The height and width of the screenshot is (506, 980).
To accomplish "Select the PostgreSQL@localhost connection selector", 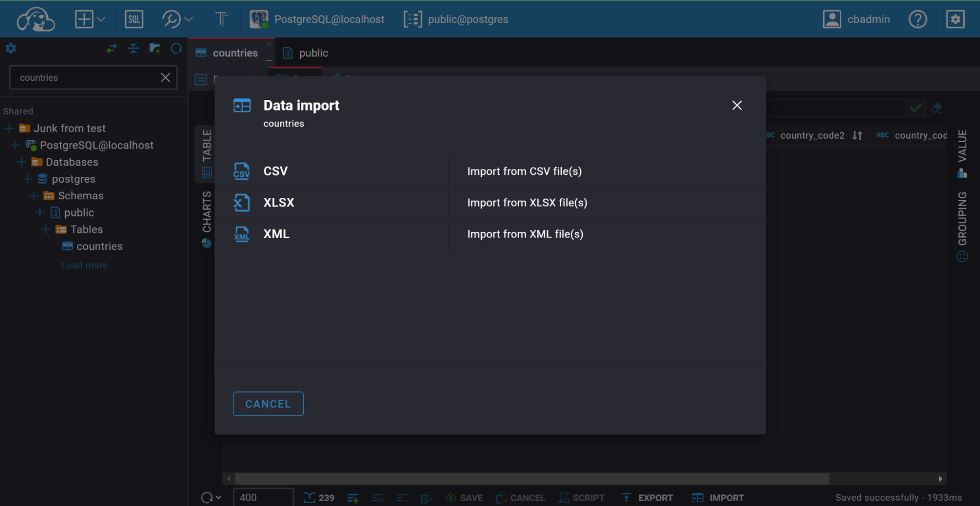I will point(317,20).
